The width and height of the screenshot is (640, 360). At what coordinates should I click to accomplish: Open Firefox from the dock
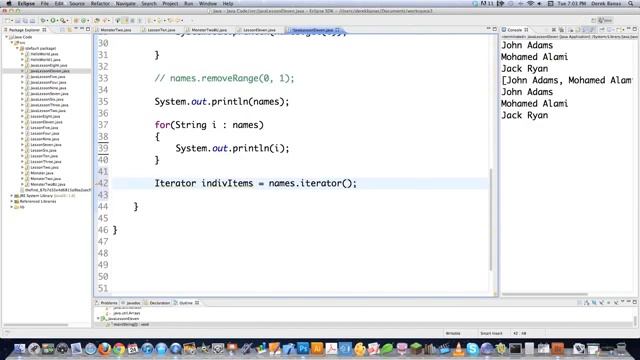pyautogui.click(x=104, y=349)
